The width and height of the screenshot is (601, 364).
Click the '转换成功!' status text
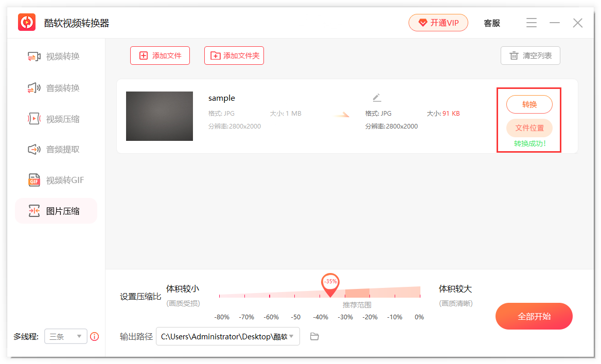(529, 143)
